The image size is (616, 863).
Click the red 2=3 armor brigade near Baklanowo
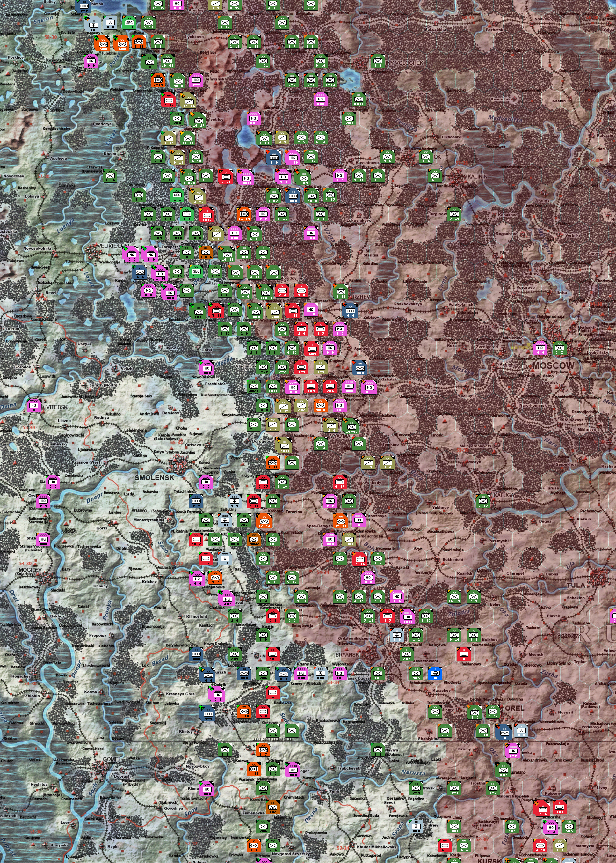[464, 654]
